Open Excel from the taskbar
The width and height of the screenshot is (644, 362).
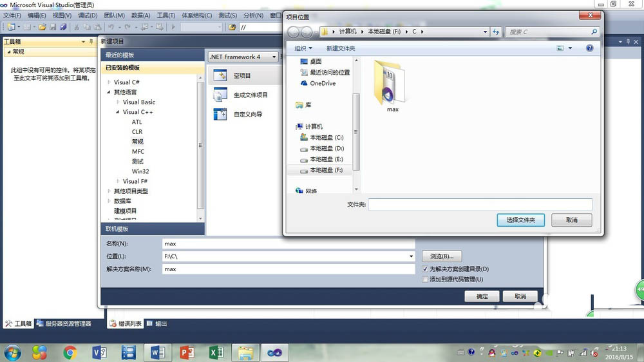tap(216, 352)
